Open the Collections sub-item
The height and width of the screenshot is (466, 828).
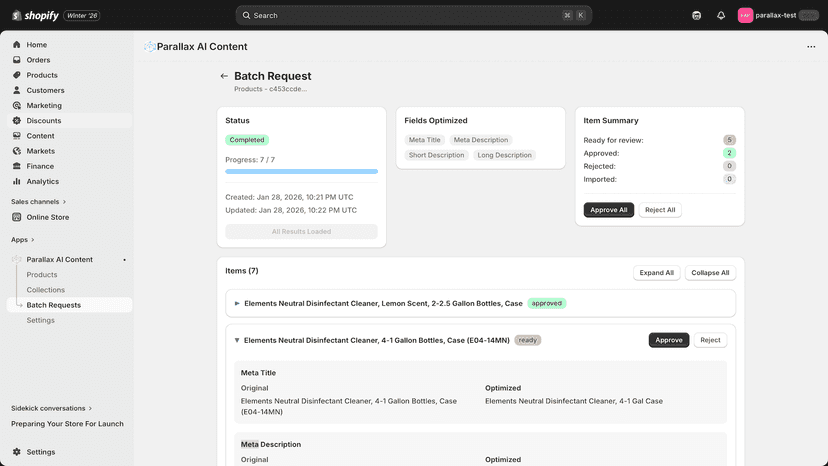point(45,290)
